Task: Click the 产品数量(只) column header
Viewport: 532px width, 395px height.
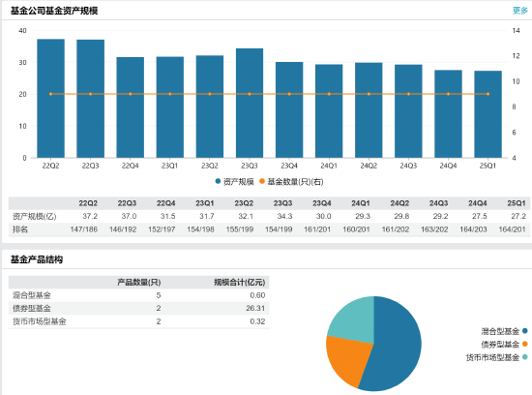Action: (x=138, y=283)
